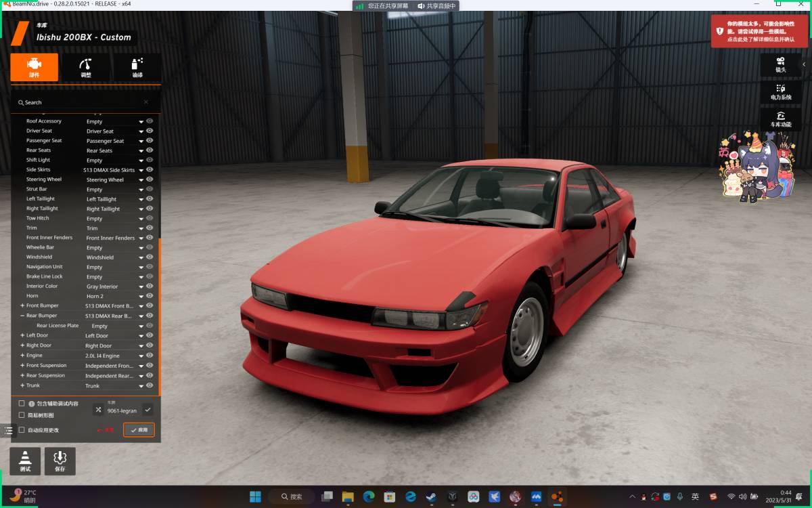Viewport: 812px width, 508px height.
Task: Expand the Trunk tree node
Action: [22, 385]
